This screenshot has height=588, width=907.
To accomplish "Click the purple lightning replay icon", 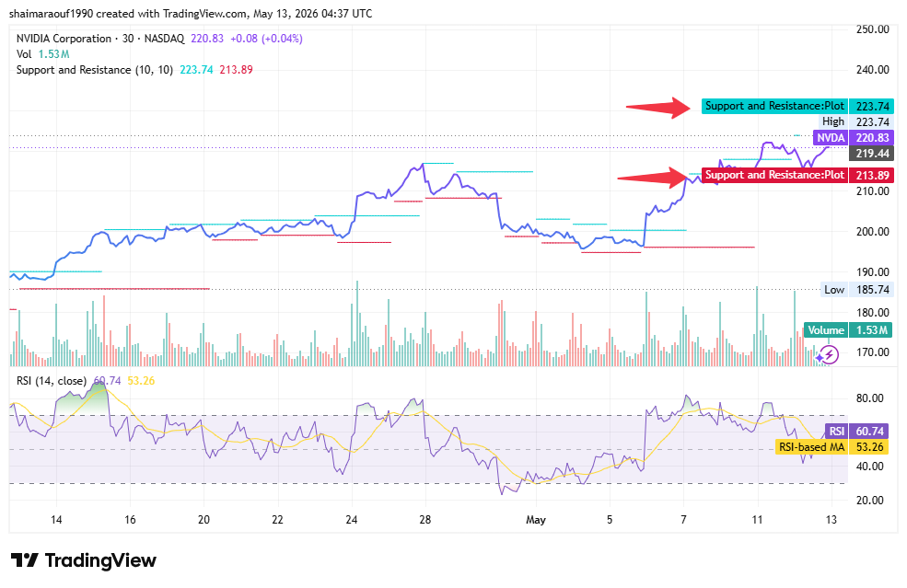I will pos(829,354).
